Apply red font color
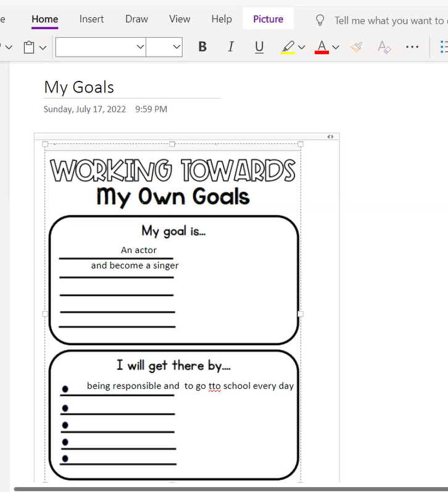The height and width of the screenshot is (492, 448). (x=321, y=47)
